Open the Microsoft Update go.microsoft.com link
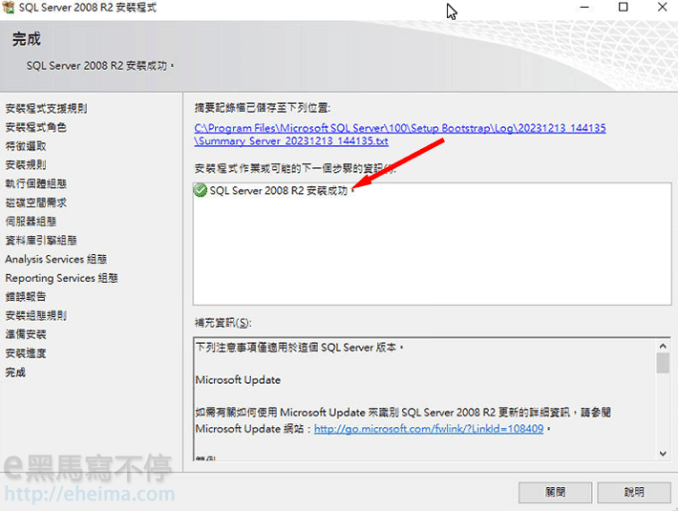Screen dimensions: 678x511 coord(429,429)
